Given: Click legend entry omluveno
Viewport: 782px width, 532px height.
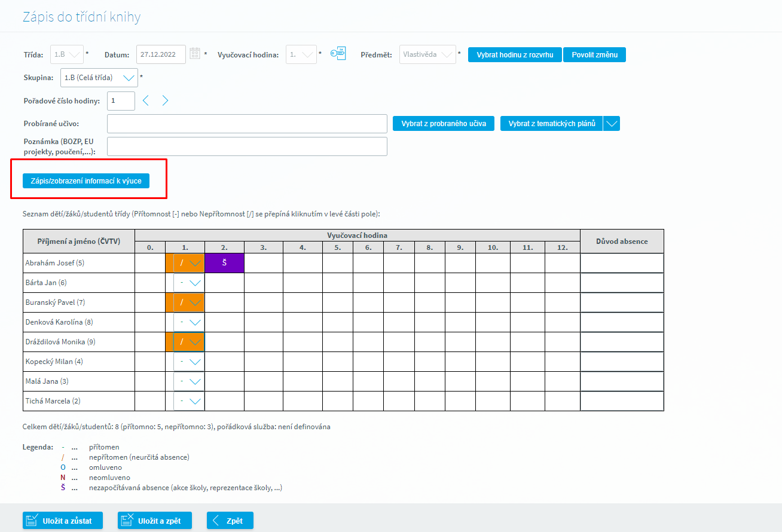Looking at the screenshot, I should coord(105,467).
